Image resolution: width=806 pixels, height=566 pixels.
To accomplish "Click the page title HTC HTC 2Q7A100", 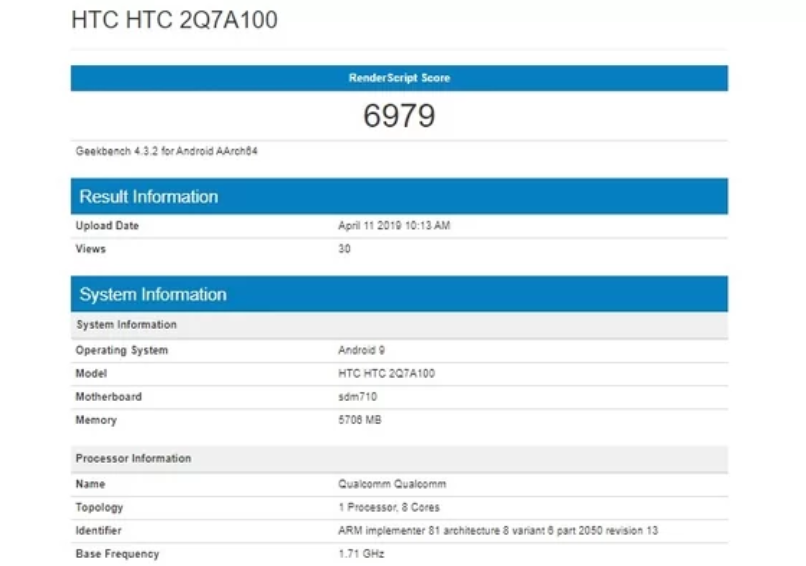I will coord(174,20).
